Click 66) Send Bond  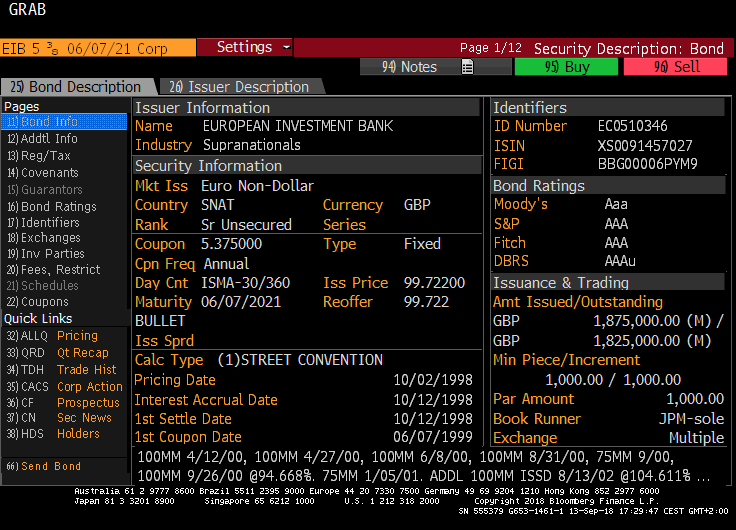click(x=44, y=466)
